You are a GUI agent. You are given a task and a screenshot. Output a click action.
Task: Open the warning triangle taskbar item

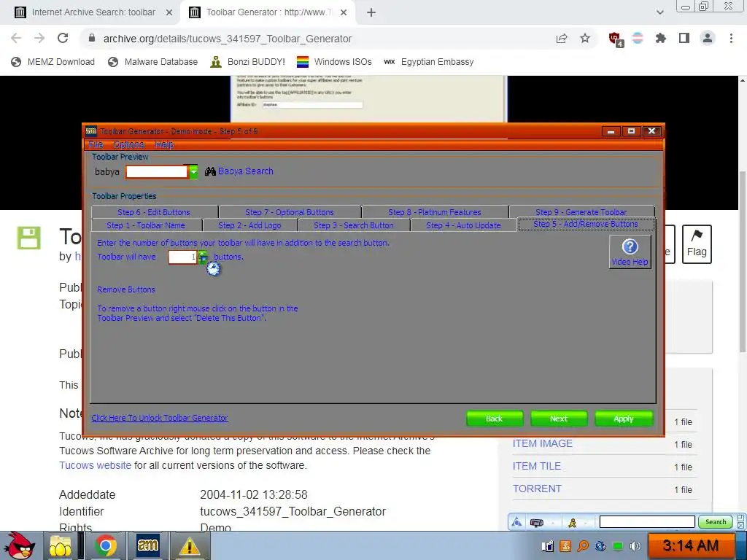[189, 545]
